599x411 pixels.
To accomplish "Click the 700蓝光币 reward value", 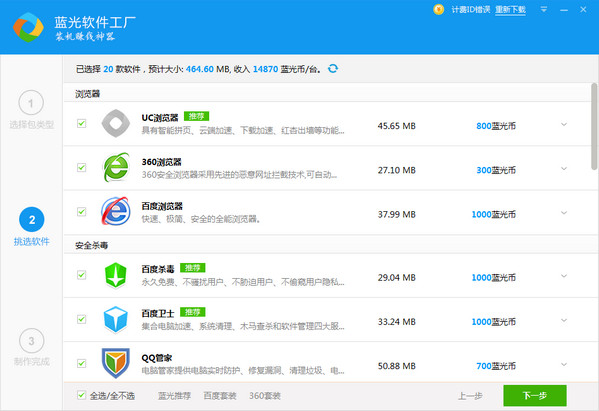I will tap(496, 366).
